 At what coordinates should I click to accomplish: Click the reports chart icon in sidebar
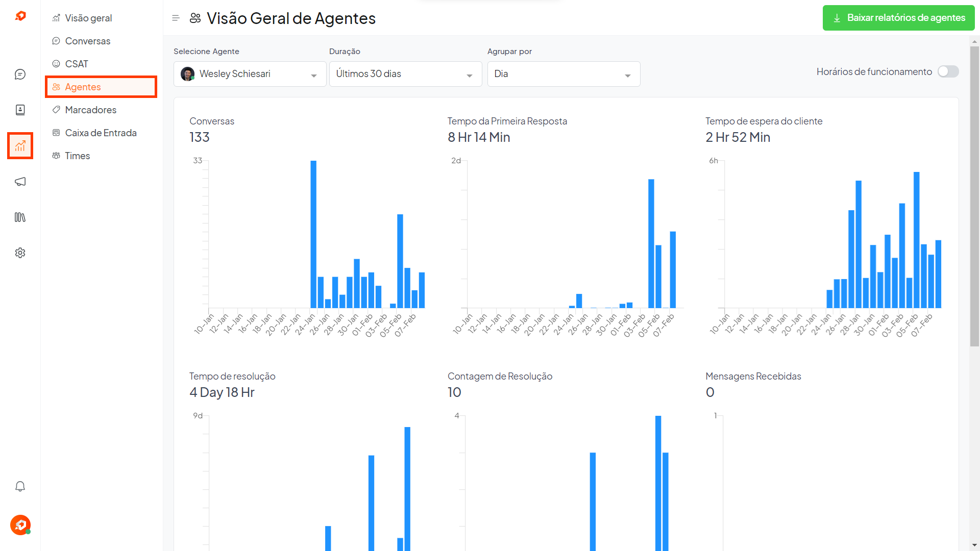pos(20,146)
